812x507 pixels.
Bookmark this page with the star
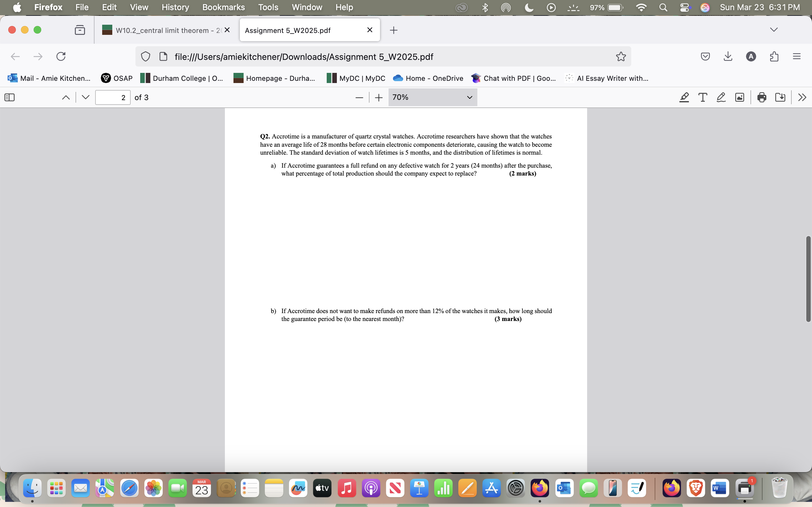tap(620, 56)
